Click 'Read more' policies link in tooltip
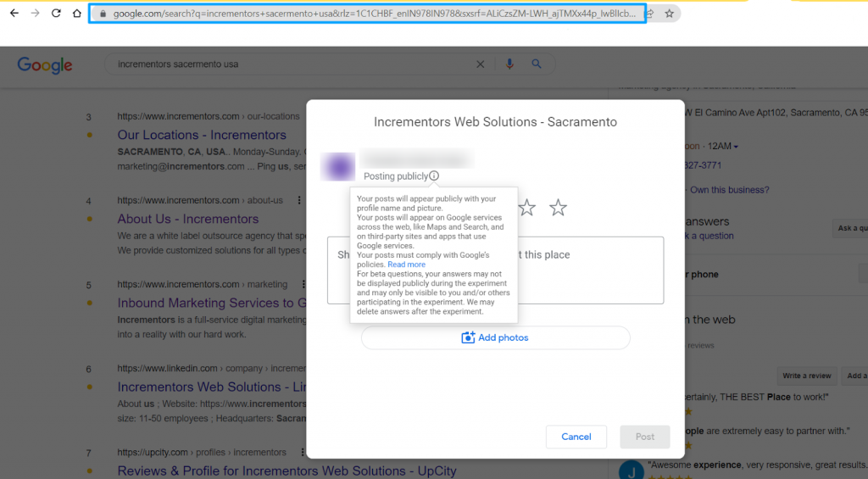Viewport: 868px width, 479px height. tap(406, 265)
